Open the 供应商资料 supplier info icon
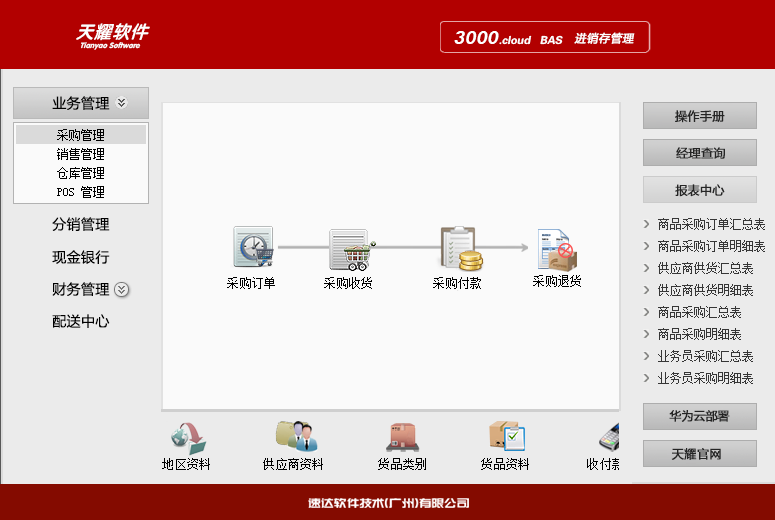This screenshot has height=520, width=775. 294,437
